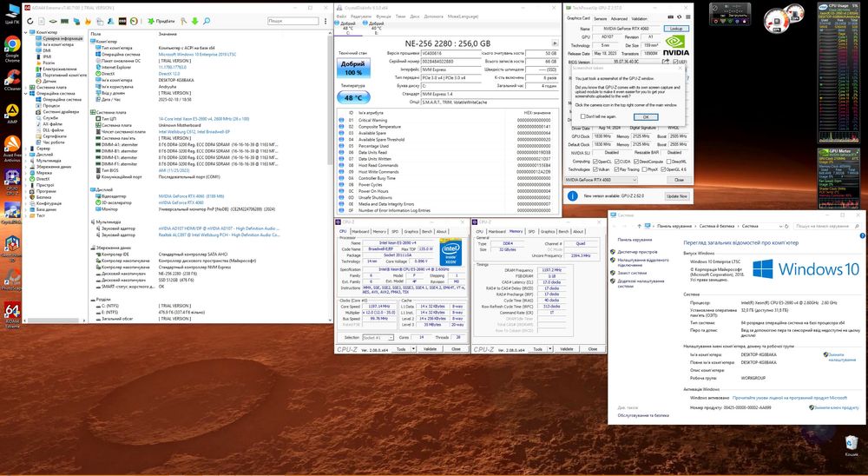Open Tools dropdown arrow in CPU-Z Memory window
Screen dimensions: 868x476
click(x=550, y=349)
